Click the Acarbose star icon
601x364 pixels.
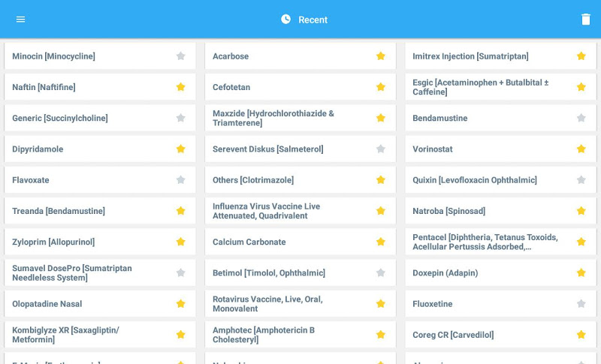click(x=381, y=56)
